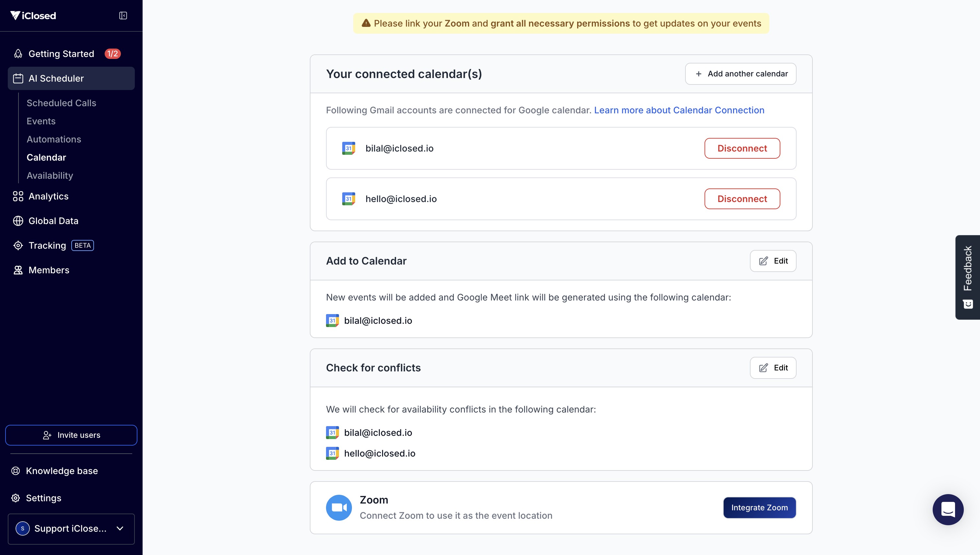Open the Feedback side tab
Viewport: 980px width, 555px height.
(x=967, y=277)
